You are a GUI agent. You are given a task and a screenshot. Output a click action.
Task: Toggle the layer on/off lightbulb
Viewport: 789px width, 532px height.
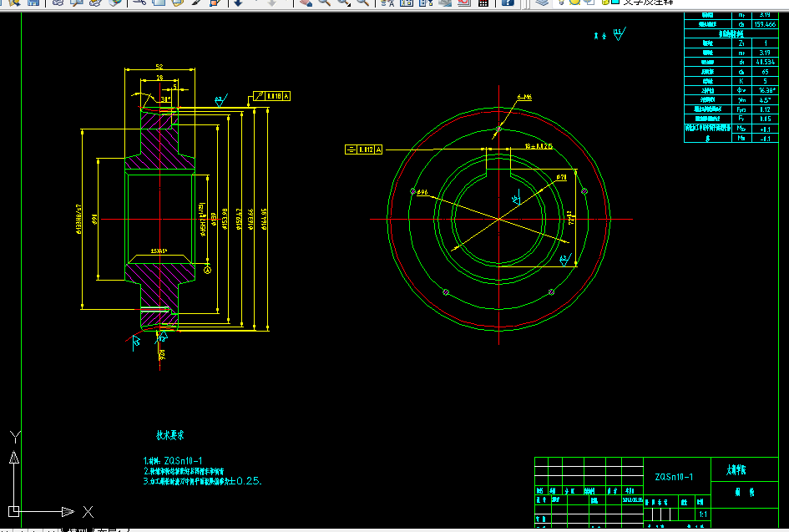coord(562,2)
